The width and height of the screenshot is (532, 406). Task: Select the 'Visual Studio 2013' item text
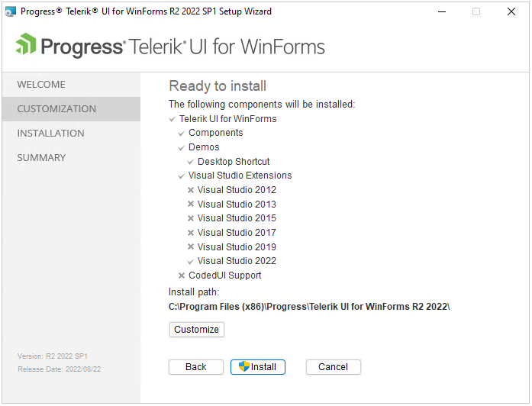(237, 205)
